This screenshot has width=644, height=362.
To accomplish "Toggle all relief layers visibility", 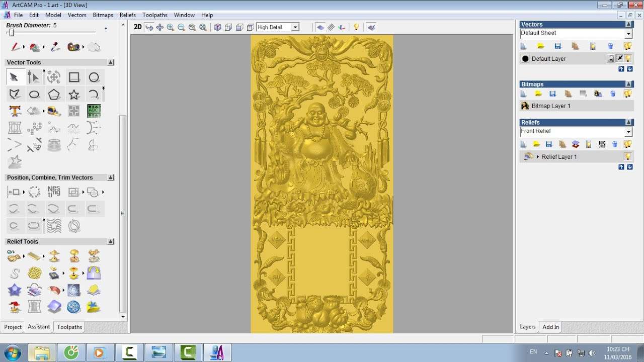I will [x=627, y=144].
